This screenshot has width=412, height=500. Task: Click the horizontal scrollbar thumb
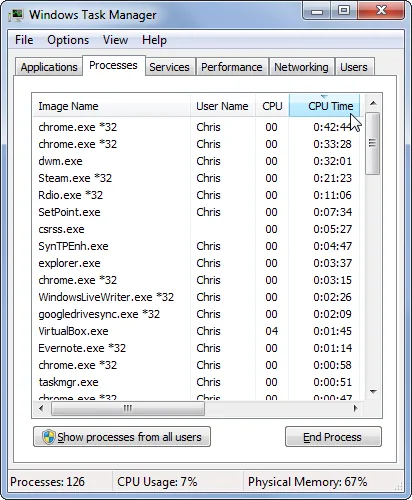coord(128,408)
